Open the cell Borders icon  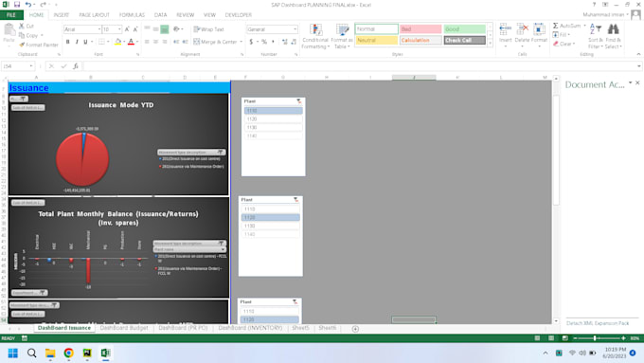[x=101, y=42]
